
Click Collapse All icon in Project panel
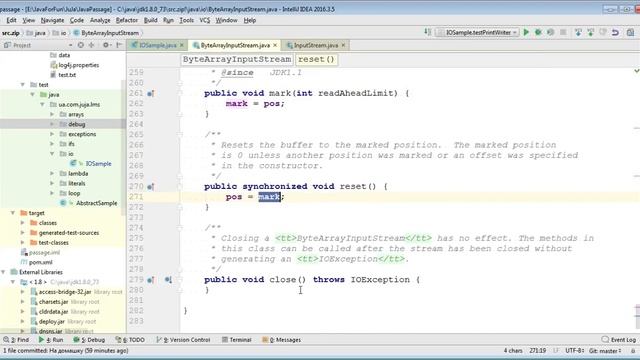pyautogui.click(x=91, y=45)
